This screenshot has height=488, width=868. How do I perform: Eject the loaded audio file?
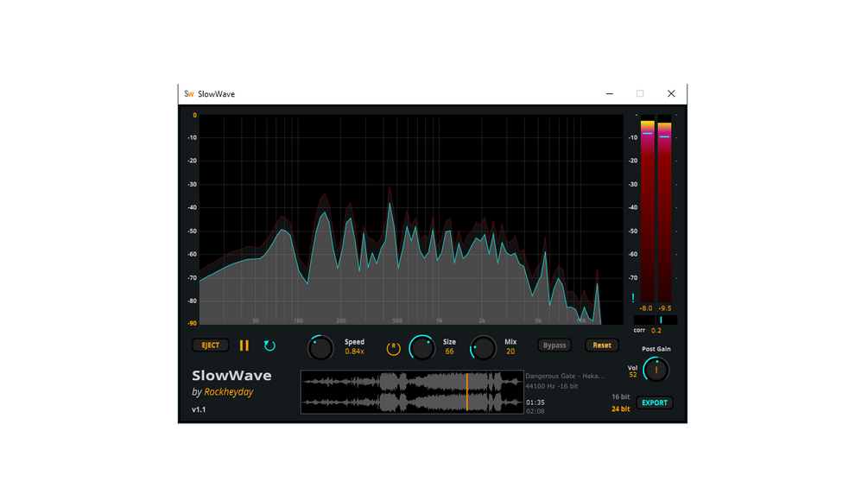tap(211, 345)
